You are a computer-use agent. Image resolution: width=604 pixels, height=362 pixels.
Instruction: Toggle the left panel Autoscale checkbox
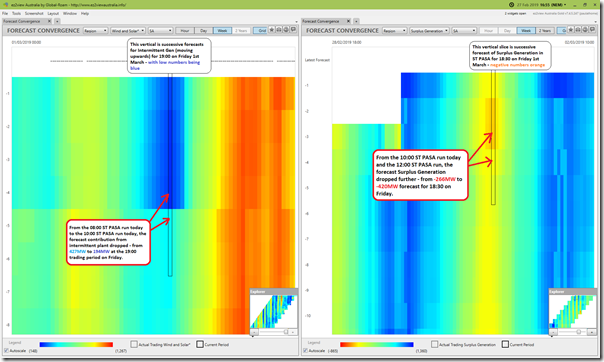[x=6, y=350]
